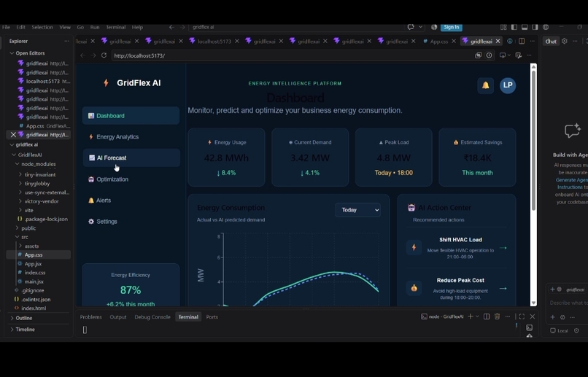Switch to the Debug Console tab
588x377 pixels.
152,317
